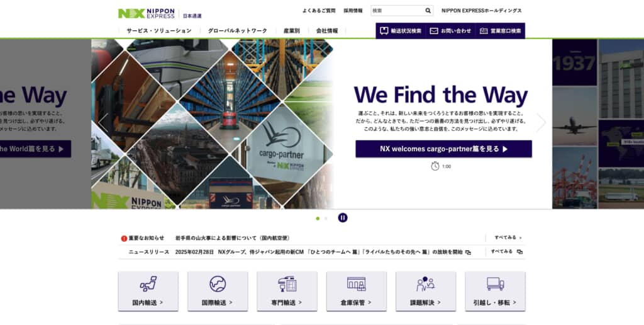The width and height of the screenshot is (644, 325).
Task: Click the We Find the Way headline
Action: click(x=441, y=94)
